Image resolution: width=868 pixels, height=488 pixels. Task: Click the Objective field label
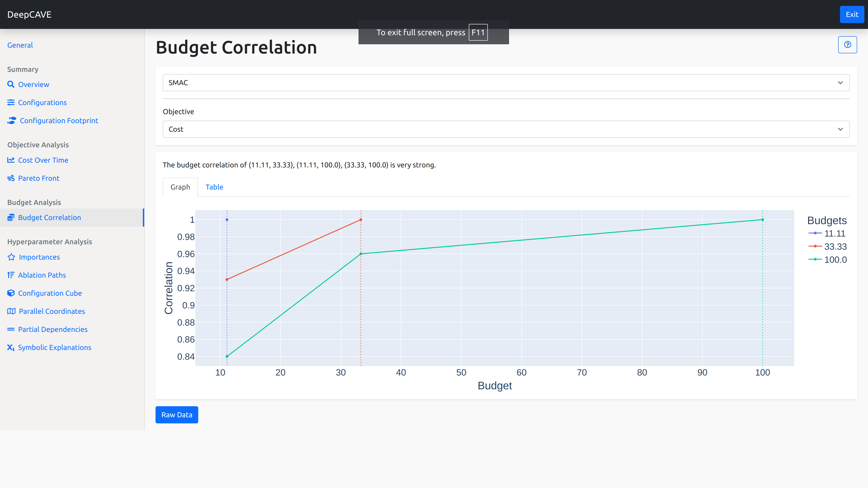(178, 111)
